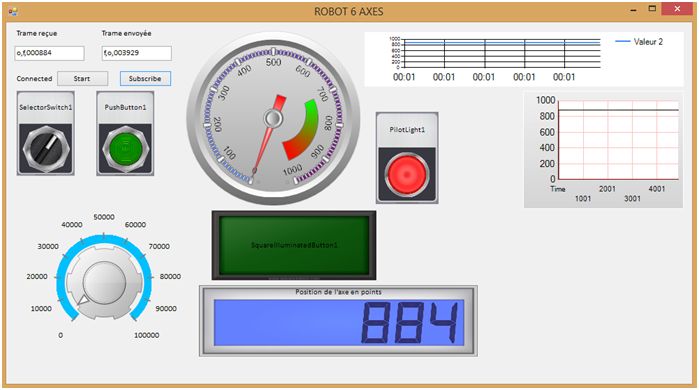Click the red PilotLight1 indicator
This screenshot has width=699, height=390.
(407, 175)
